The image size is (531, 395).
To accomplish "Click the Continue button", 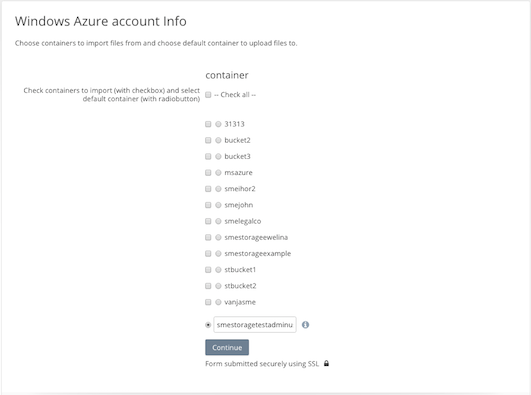I will pyautogui.click(x=227, y=347).
